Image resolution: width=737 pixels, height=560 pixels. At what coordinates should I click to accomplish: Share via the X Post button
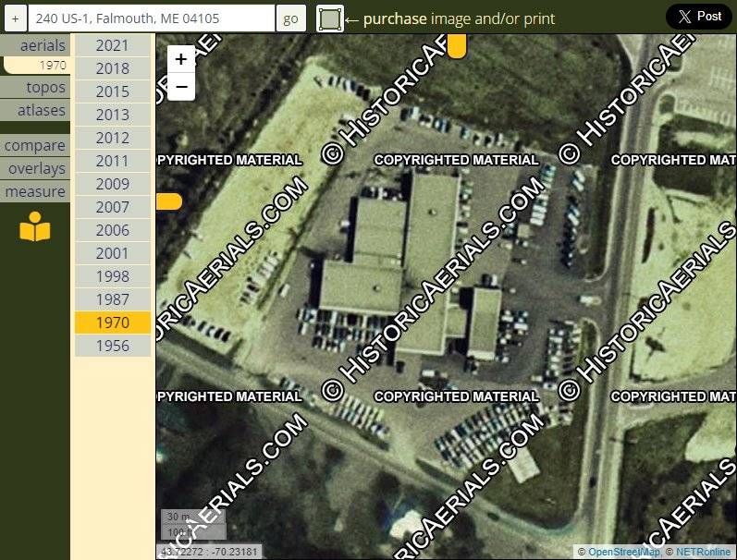[x=698, y=17]
